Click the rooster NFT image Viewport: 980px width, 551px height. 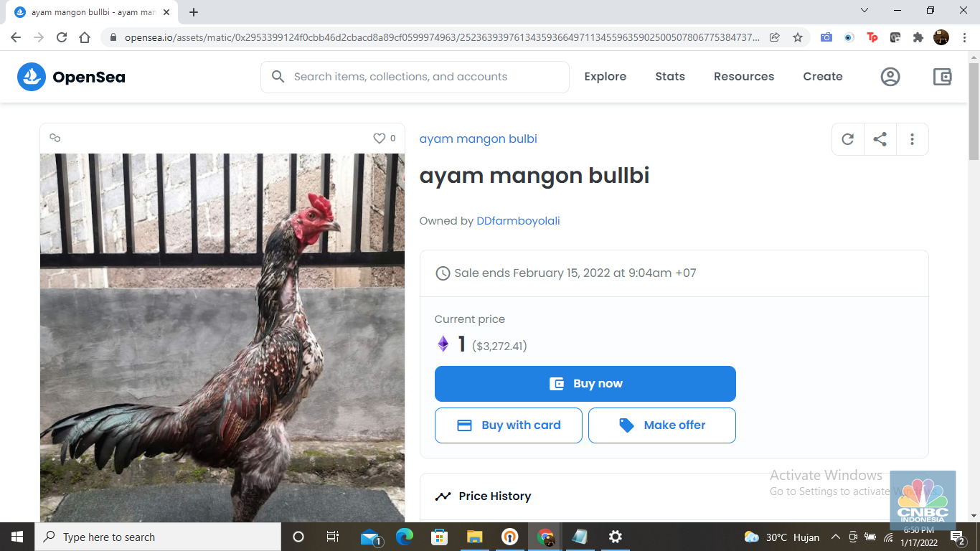click(x=222, y=338)
